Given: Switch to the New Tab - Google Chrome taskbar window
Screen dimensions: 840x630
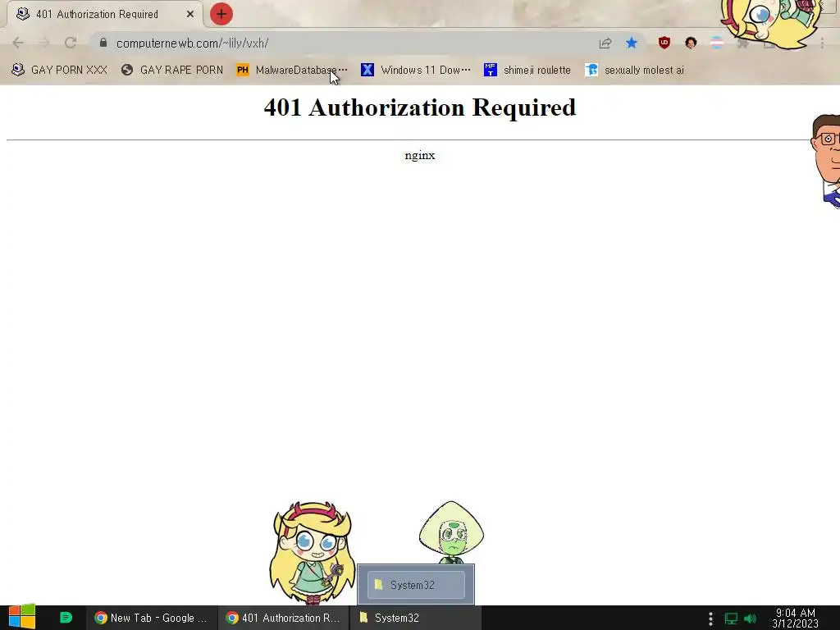Looking at the screenshot, I should 152,618.
